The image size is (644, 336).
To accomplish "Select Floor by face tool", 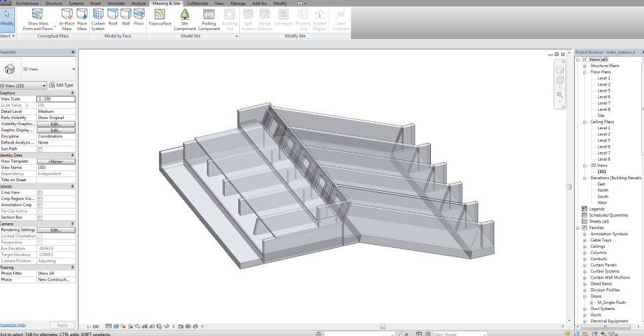I will [x=139, y=17].
